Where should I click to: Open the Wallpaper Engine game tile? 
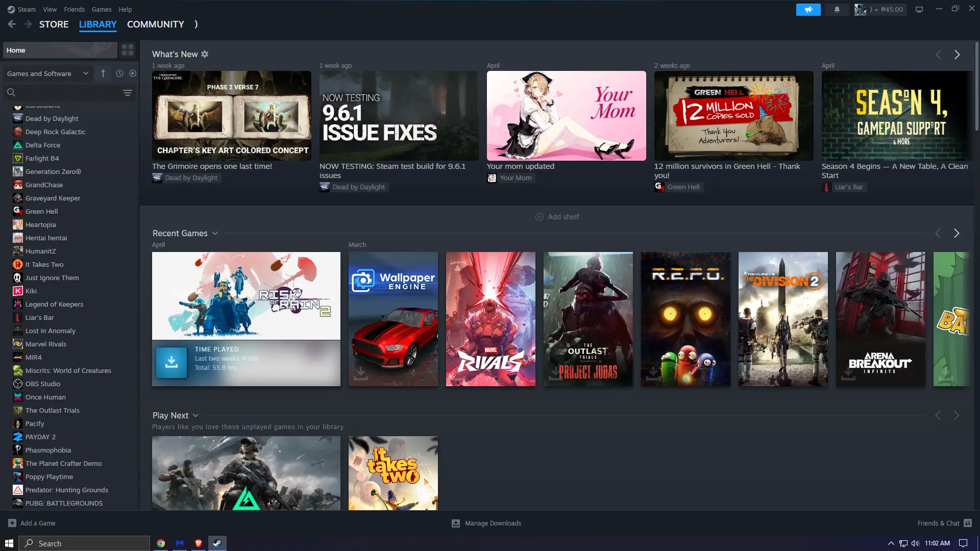[393, 319]
